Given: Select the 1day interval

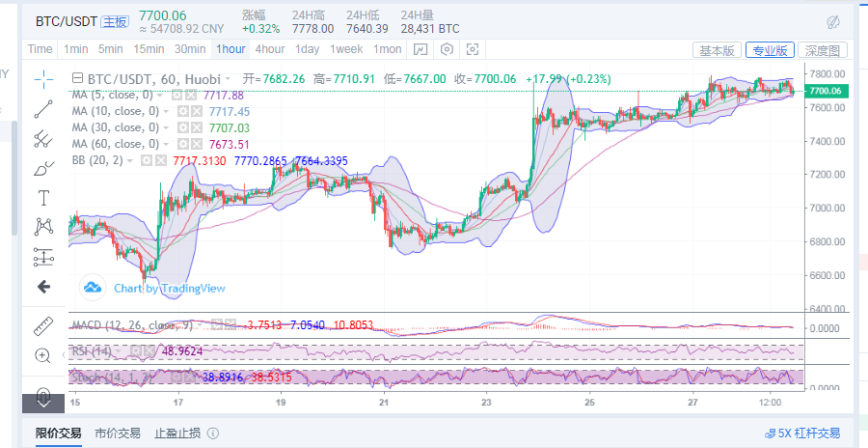Looking at the screenshot, I should click(x=308, y=49).
